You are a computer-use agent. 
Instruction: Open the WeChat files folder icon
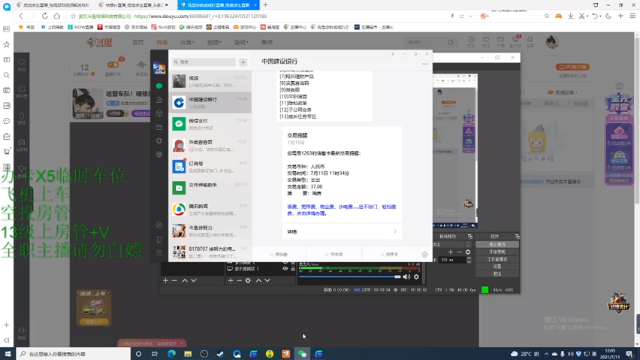(159, 127)
